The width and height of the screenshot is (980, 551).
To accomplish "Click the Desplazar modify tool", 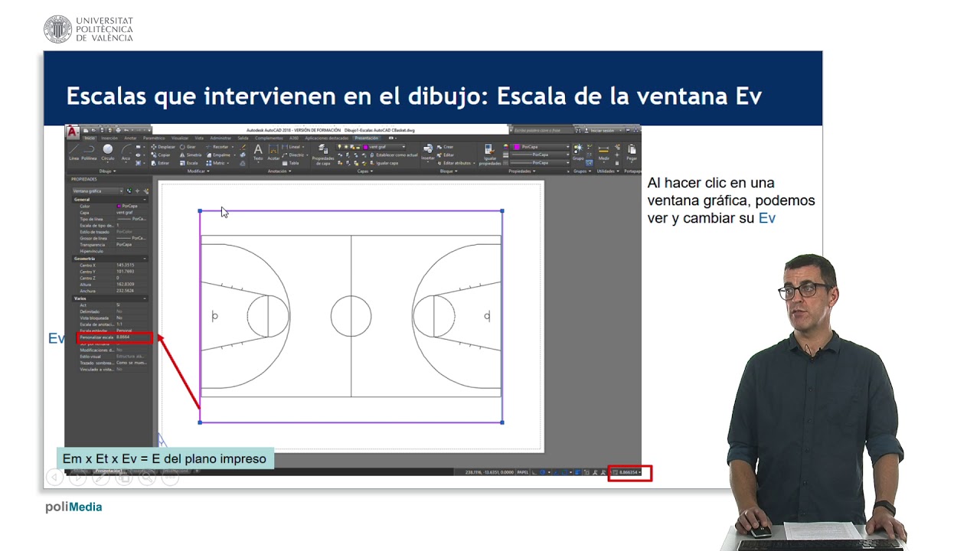I will click(x=163, y=147).
